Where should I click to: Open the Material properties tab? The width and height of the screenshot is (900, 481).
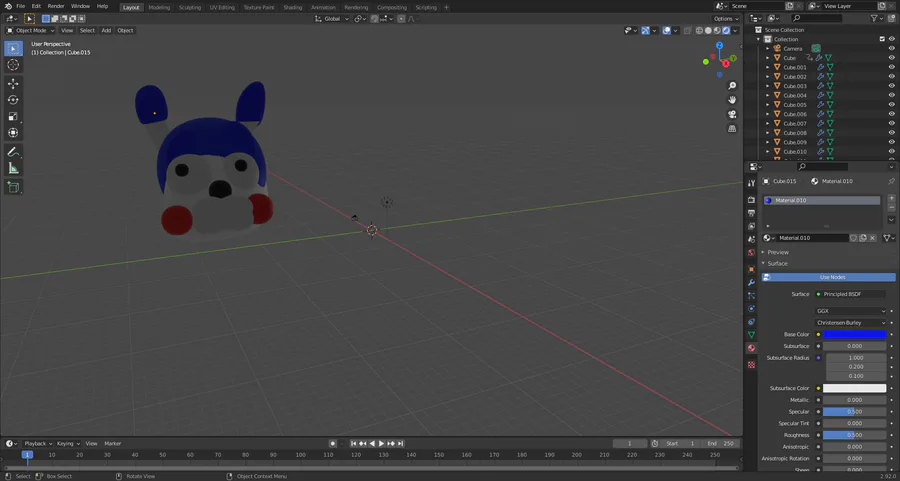pos(751,348)
